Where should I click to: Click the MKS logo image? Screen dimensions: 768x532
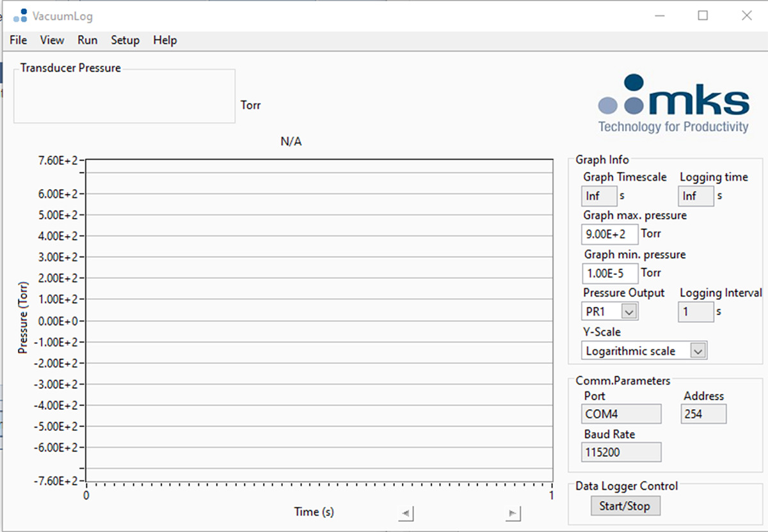673,104
